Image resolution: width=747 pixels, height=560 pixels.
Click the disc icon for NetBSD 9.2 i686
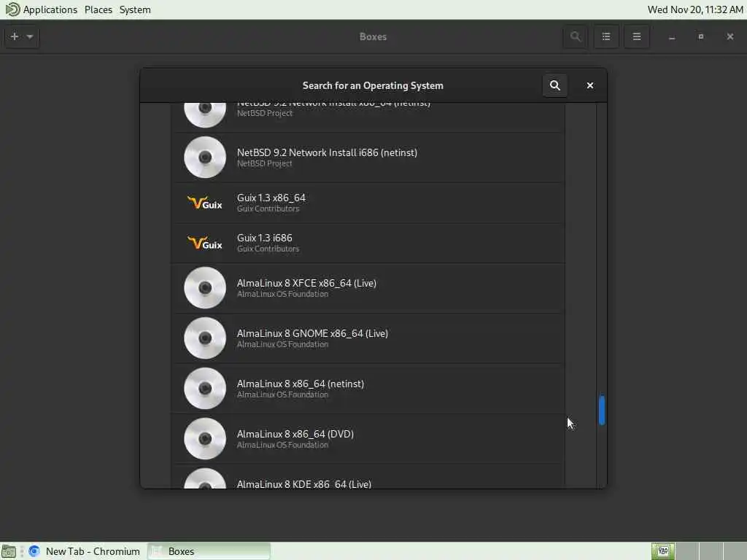click(x=205, y=157)
